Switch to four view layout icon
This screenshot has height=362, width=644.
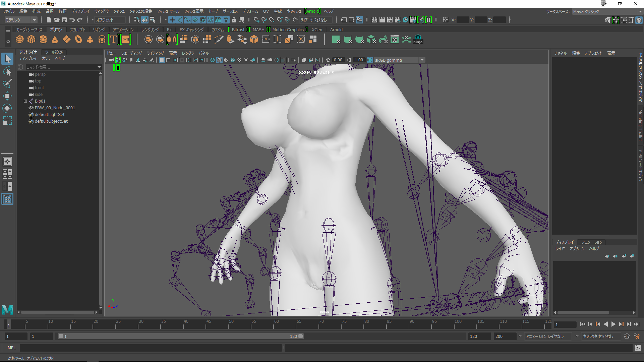7,174
